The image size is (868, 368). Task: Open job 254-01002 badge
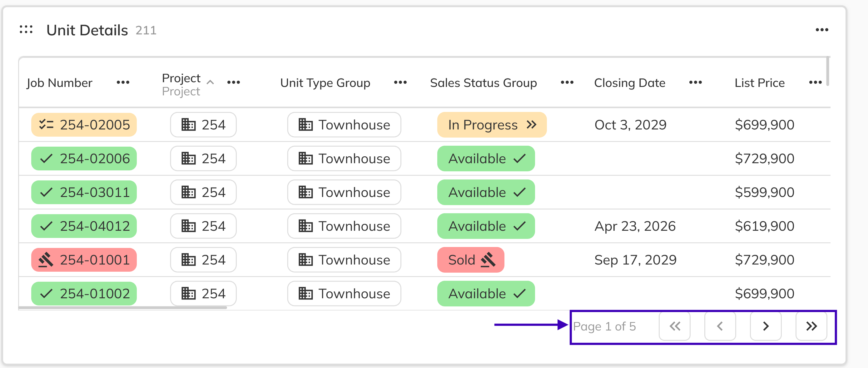[x=84, y=294]
